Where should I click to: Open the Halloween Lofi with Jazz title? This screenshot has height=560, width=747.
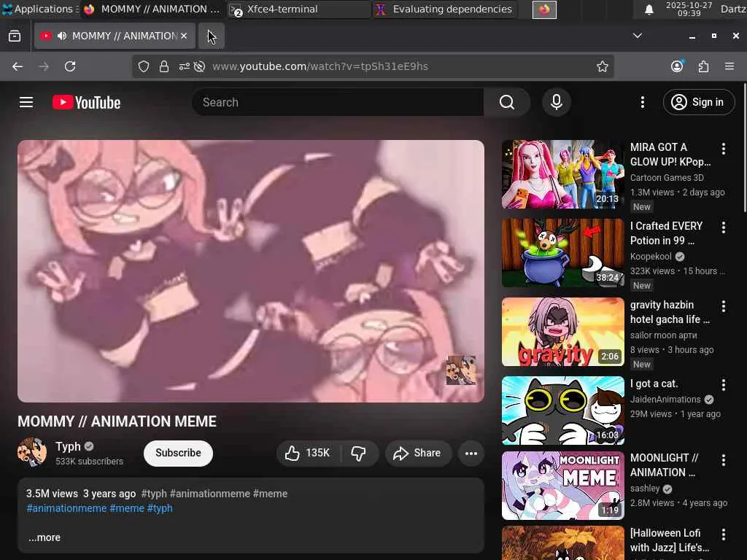pos(670,540)
